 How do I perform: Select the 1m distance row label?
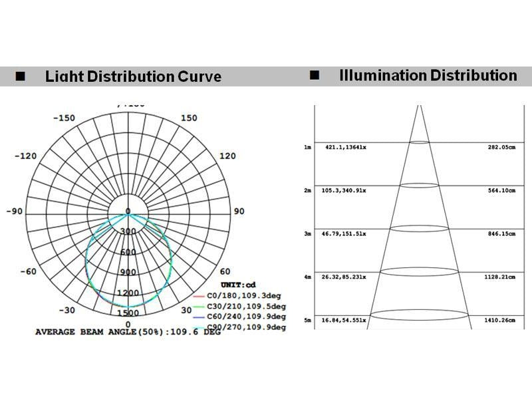[x=307, y=147]
